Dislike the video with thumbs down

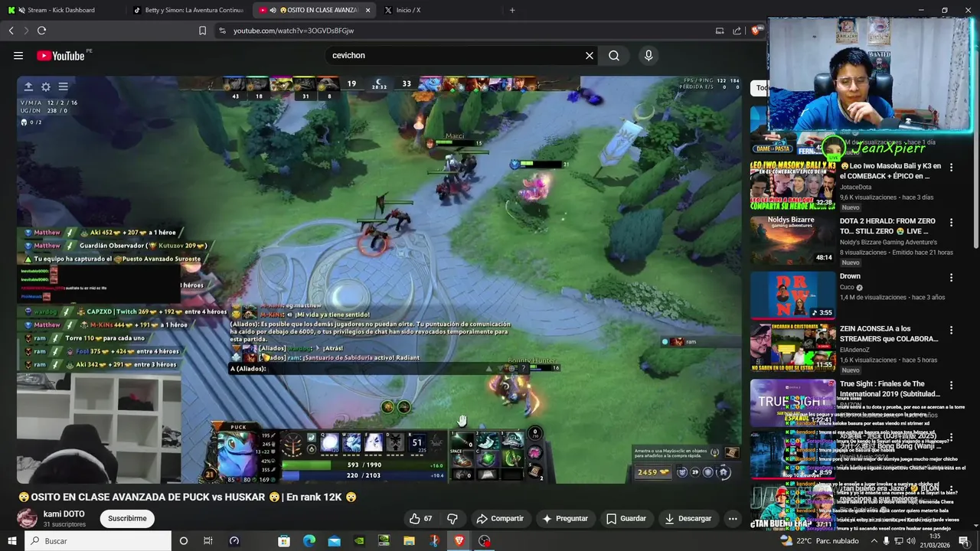click(452, 518)
